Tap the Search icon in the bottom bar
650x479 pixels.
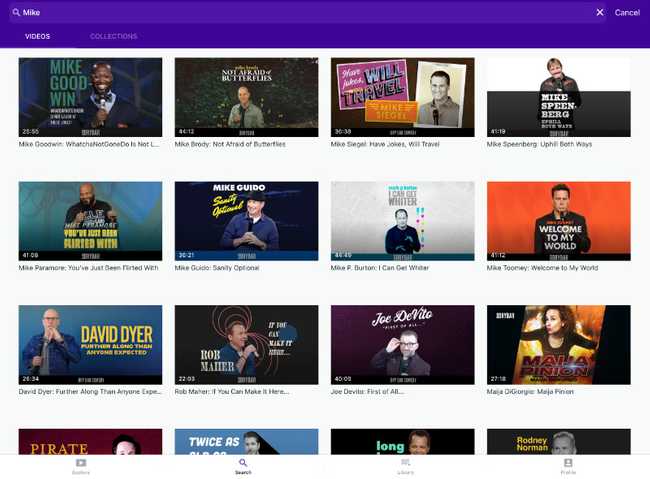pos(243,463)
